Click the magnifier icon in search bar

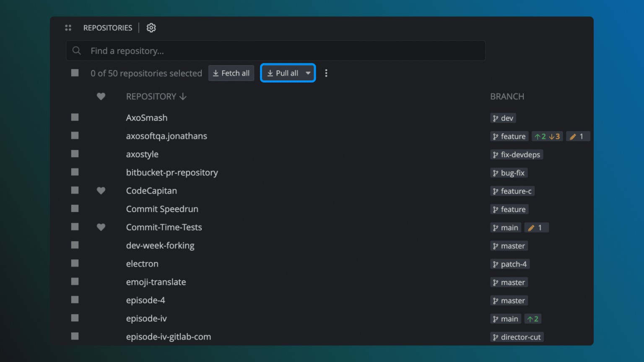[77, 50]
